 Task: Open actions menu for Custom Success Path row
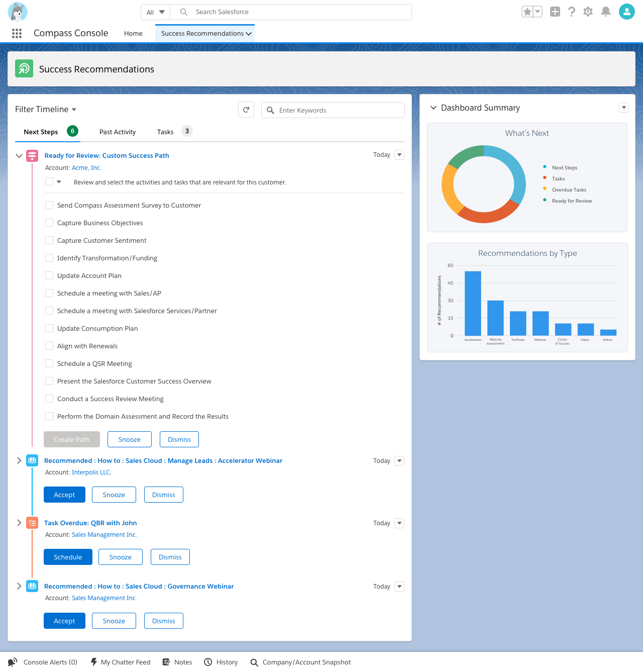[399, 155]
